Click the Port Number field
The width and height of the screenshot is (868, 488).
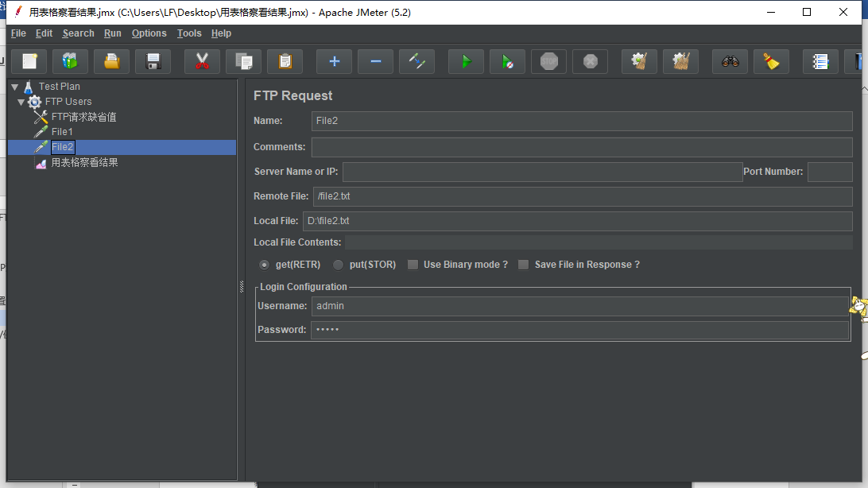tap(830, 172)
